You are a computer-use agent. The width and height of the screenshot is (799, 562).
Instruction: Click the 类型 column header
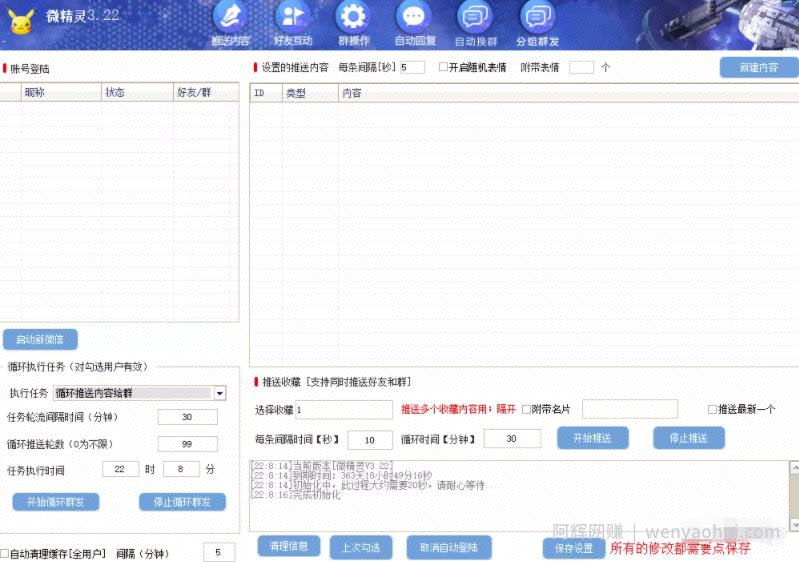coord(310,93)
